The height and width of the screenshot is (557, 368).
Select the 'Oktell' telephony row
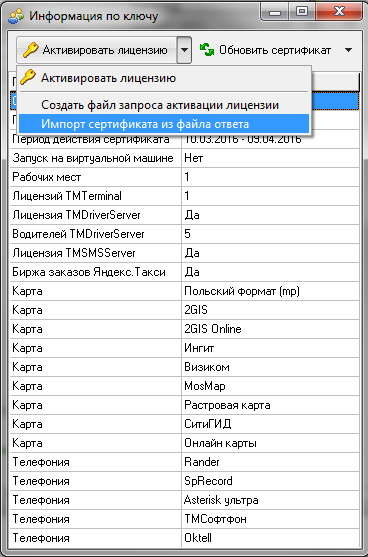tap(184, 538)
